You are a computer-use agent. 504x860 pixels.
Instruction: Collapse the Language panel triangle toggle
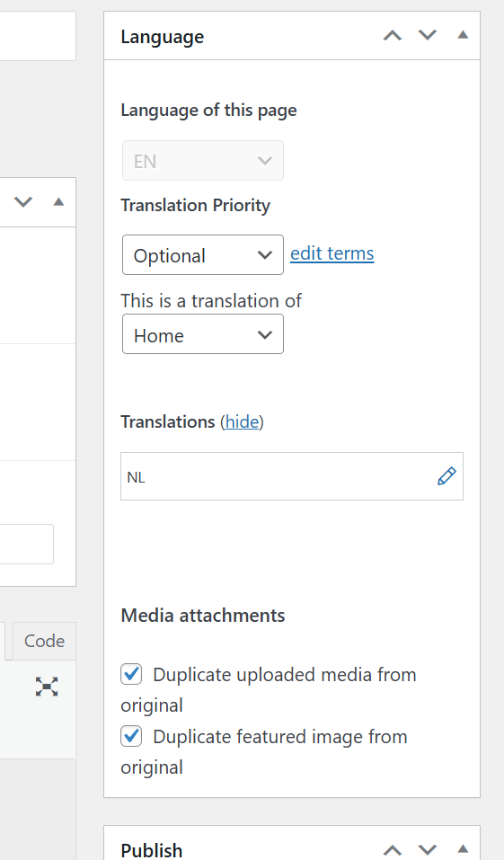[463, 35]
